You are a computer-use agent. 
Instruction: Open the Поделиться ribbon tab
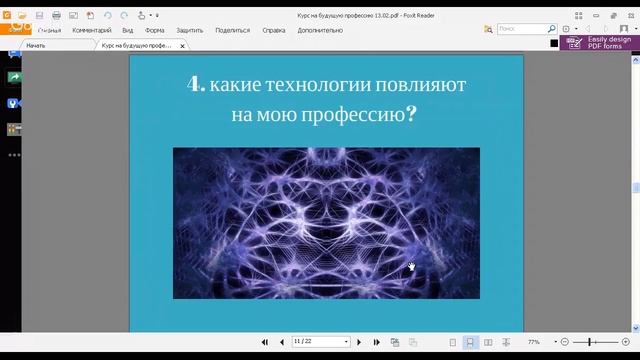233,30
